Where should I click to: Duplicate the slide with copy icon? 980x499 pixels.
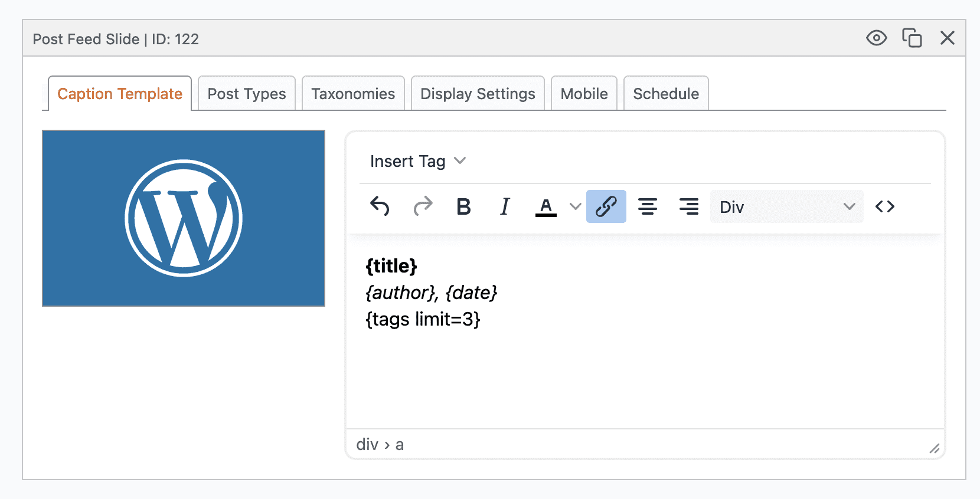click(912, 38)
